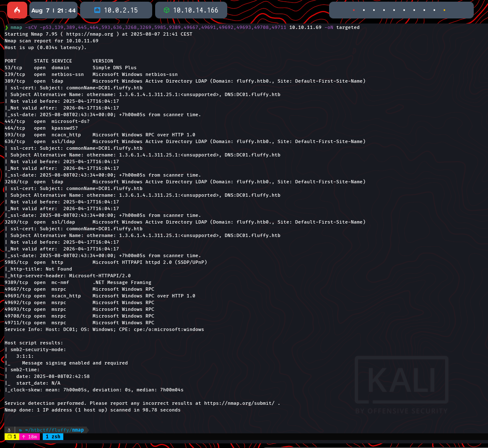Viewport: 488px width, 448px height.
Task: Open the Aug 7 21:44 clock widget
Action: click(53, 10)
